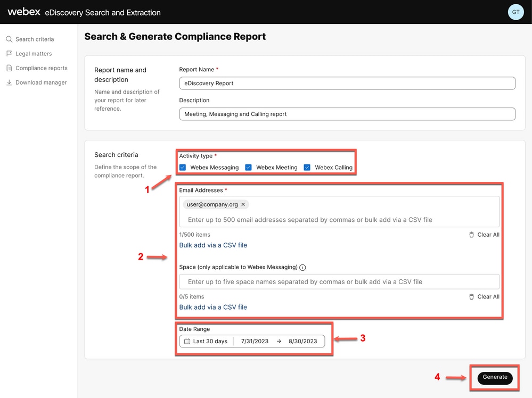Click the document icon beside Compliance reports
The height and width of the screenshot is (398, 532).
tap(9, 68)
